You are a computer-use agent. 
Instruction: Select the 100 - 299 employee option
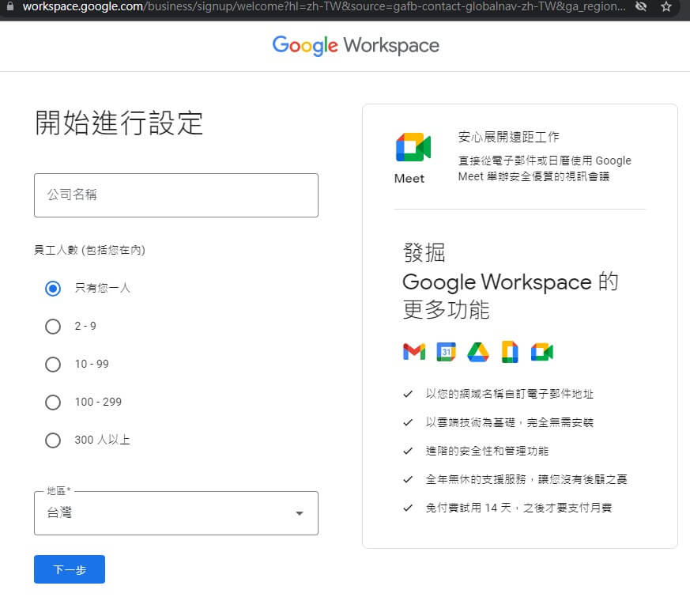pos(53,402)
